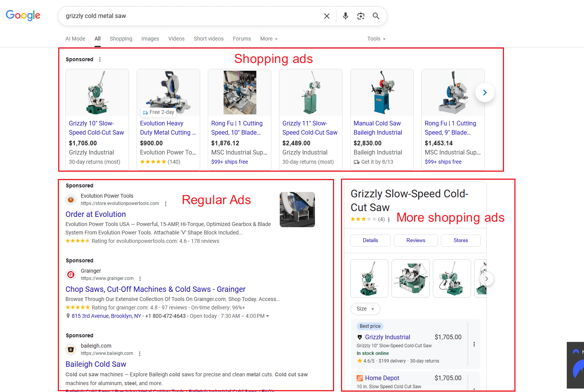Open Google Lens image search

pos(361,16)
